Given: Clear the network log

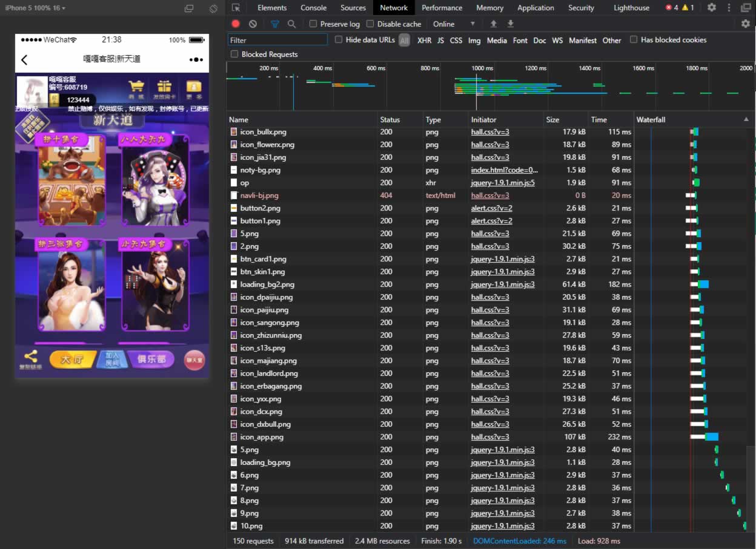Looking at the screenshot, I should [253, 24].
